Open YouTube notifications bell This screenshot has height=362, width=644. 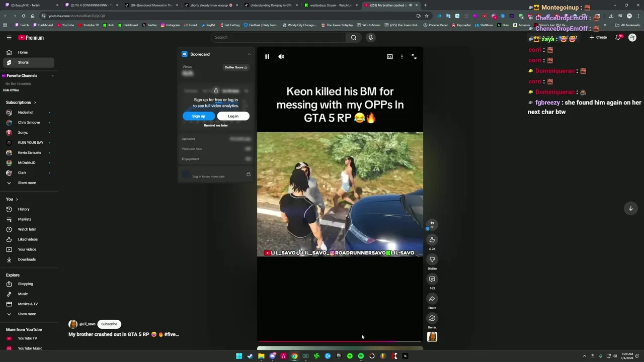tap(618, 37)
